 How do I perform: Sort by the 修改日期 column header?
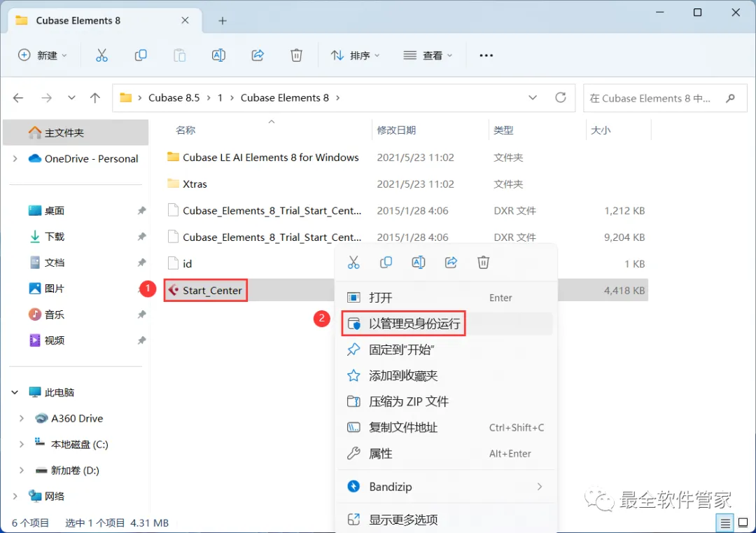[x=396, y=130]
